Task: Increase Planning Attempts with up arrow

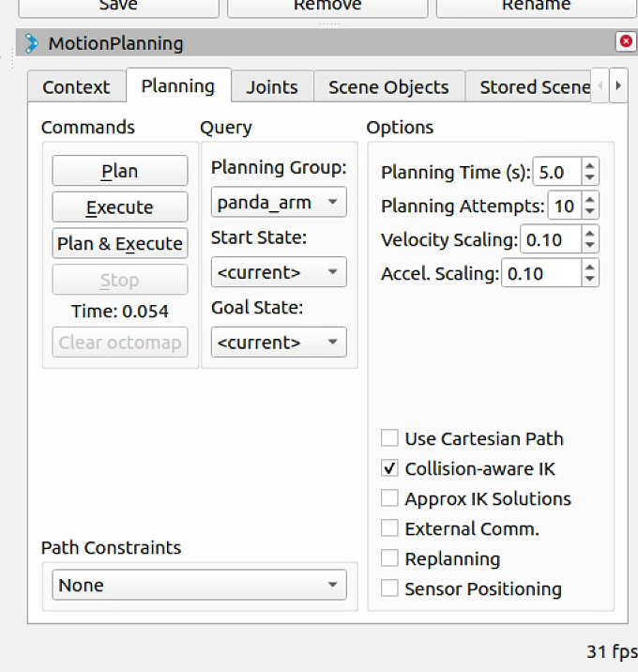Action: (590, 201)
